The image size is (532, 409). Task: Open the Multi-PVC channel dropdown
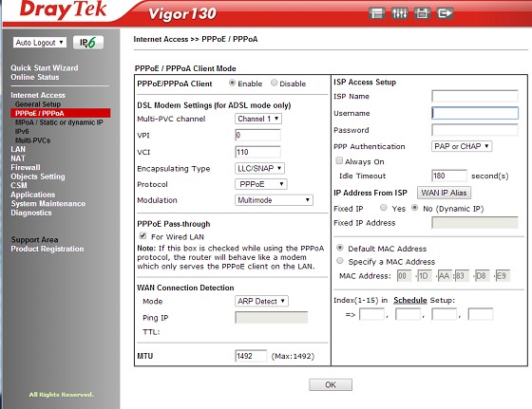(x=258, y=119)
